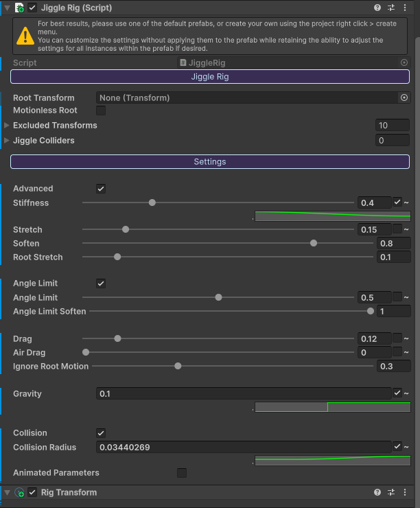
Task: Click the tilde icon next to Stiffness
Action: (406, 203)
